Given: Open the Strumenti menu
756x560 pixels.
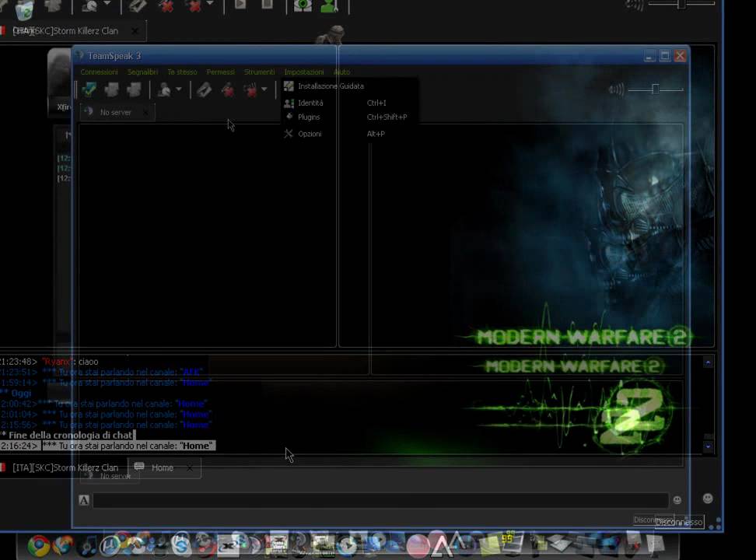Looking at the screenshot, I should [260, 72].
